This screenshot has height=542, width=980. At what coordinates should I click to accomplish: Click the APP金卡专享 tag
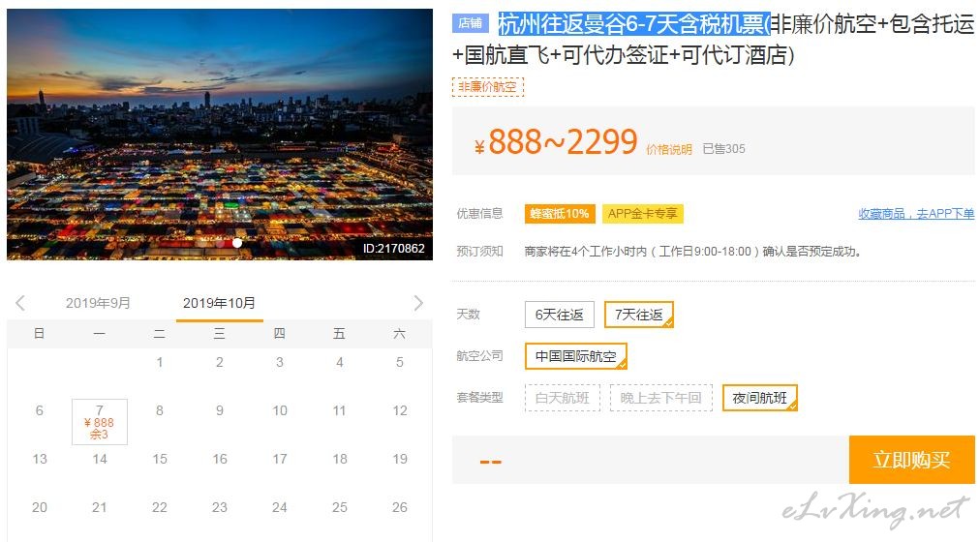tap(642, 214)
